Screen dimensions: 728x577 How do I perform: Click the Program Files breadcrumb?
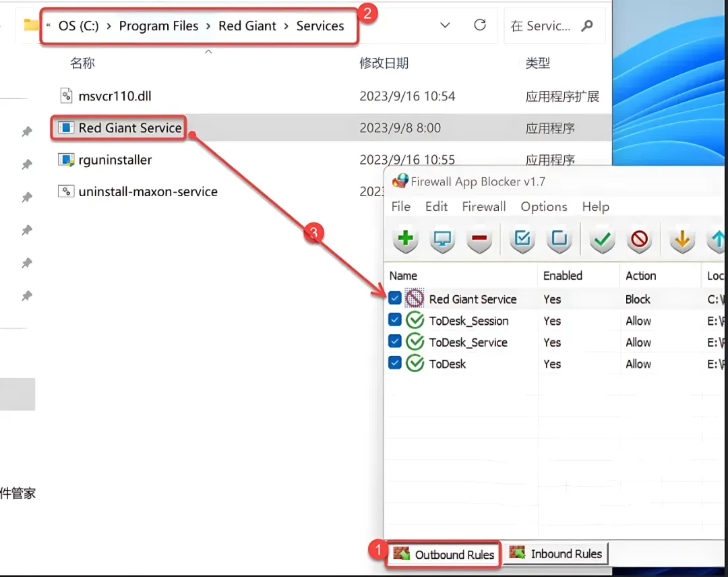(158, 26)
